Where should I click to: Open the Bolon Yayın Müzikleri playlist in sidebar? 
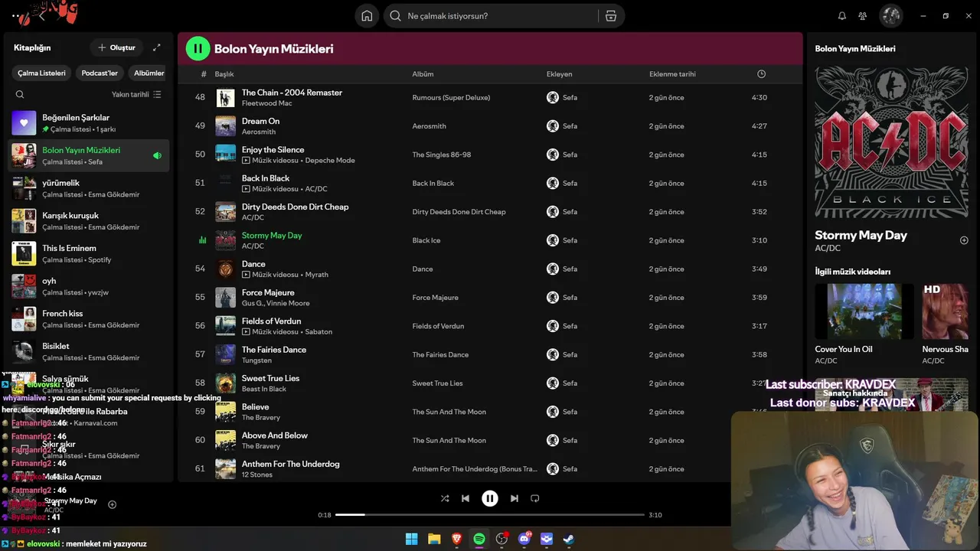[x=89, y=156]
